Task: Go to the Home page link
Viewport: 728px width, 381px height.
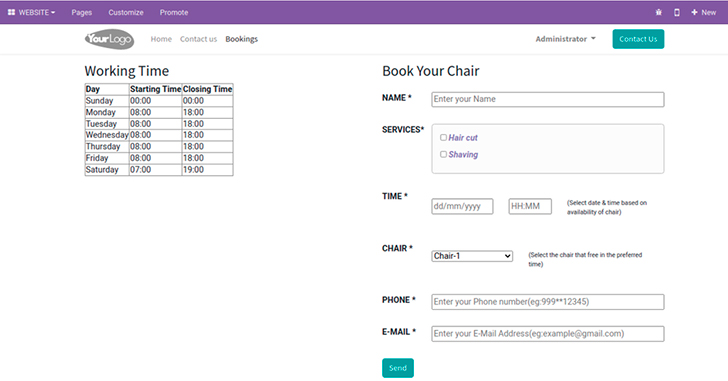Action: pyautogui.click(x=161, y=39)
